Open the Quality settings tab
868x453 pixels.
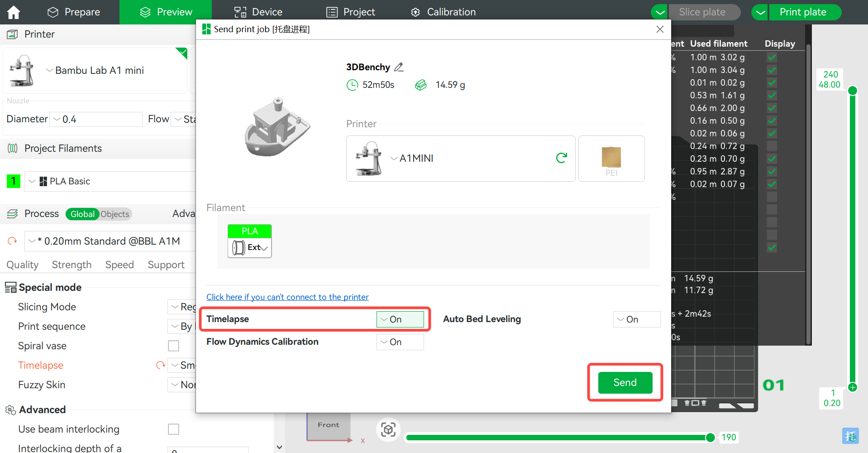click(22, 265)
